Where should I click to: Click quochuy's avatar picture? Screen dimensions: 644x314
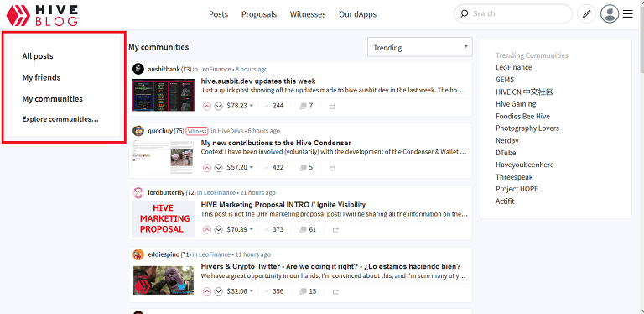[138, 131]
